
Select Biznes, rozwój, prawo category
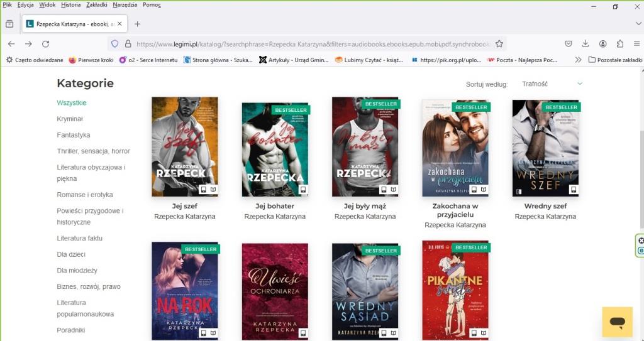89,286
